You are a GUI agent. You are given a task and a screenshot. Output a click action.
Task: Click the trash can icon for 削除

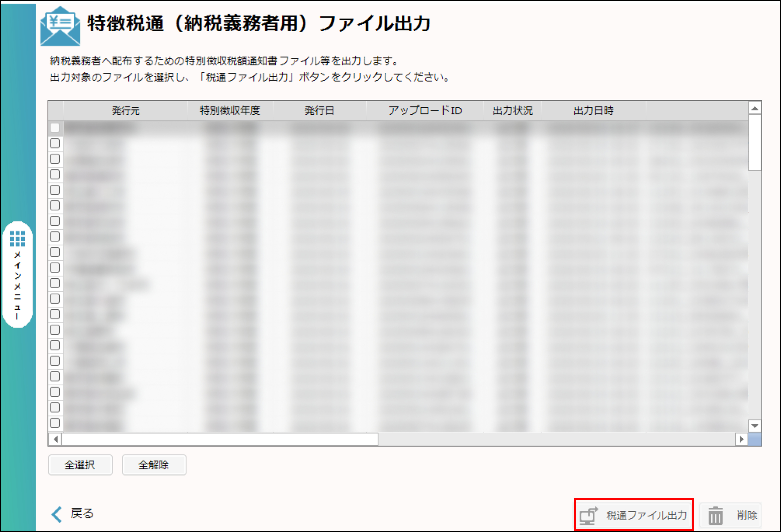point(715,516)
